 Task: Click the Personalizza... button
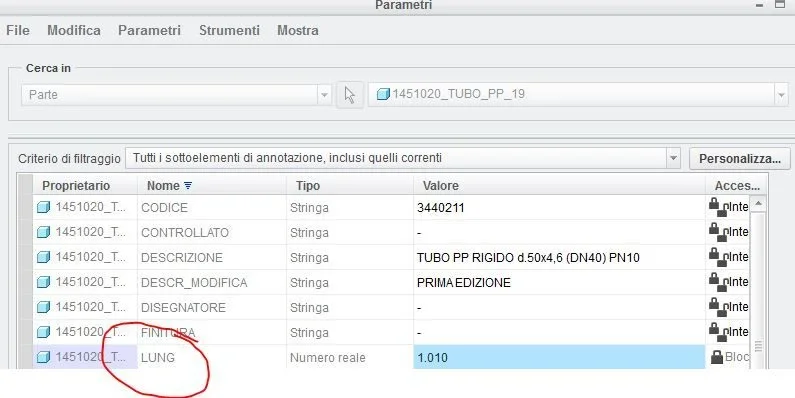[740, 159]
